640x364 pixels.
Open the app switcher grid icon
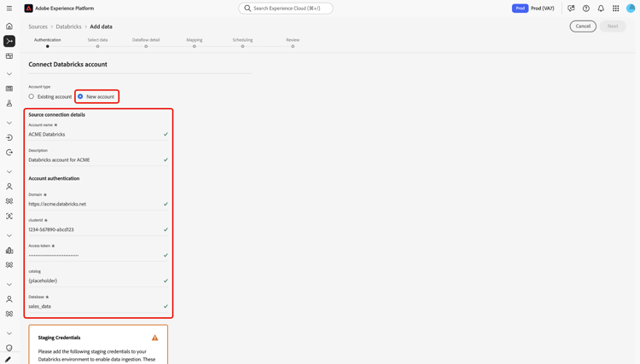[615, 9]
